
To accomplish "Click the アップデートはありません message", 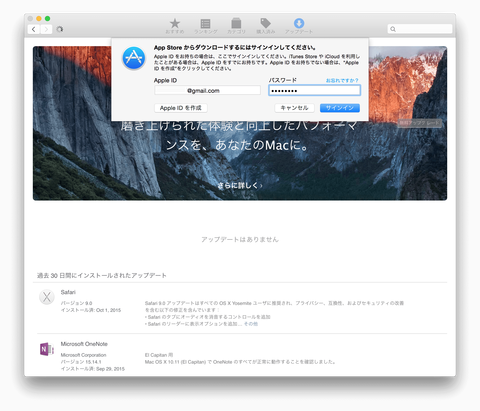I will pos(240,239).
